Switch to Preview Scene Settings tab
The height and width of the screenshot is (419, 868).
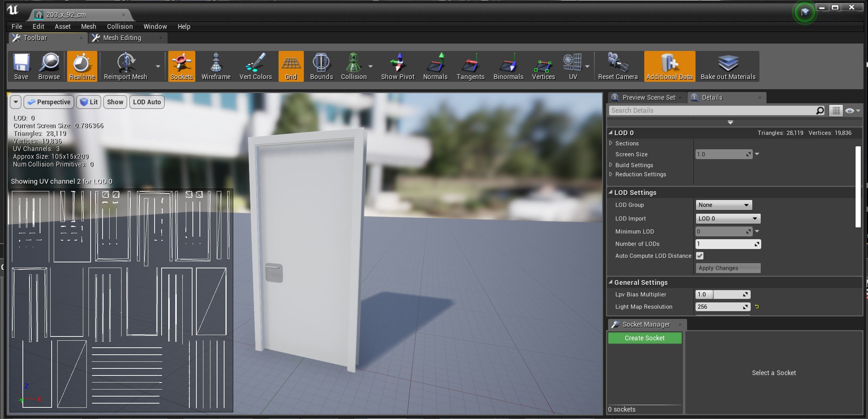coord(647,97)
